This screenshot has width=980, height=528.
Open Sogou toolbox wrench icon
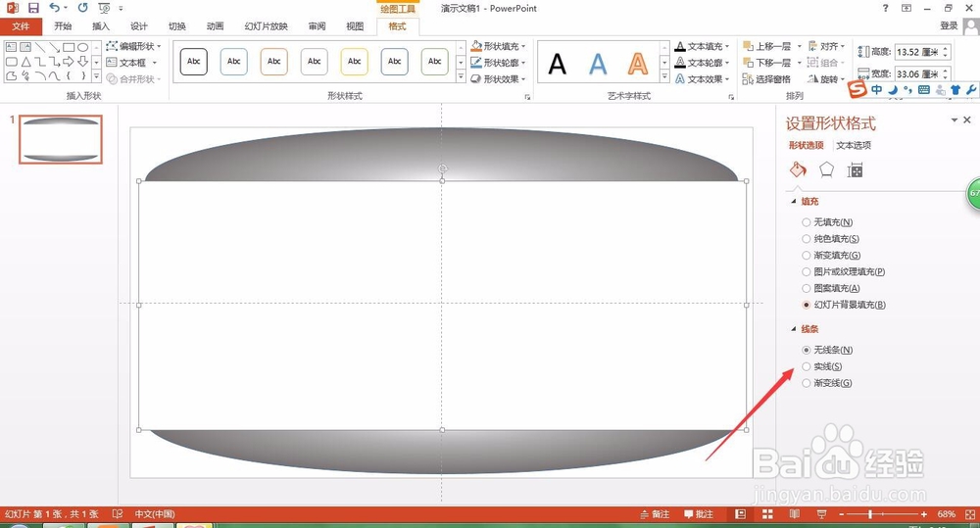970,90
